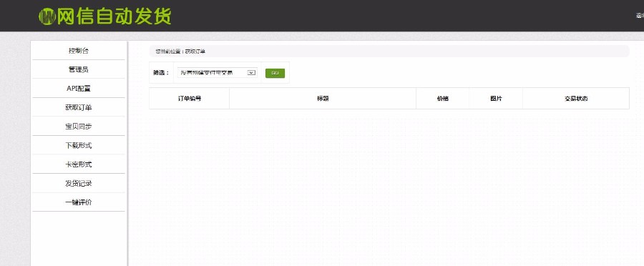
Task: Open 卡密形式 in the sidebar
Action: [79, 164]
